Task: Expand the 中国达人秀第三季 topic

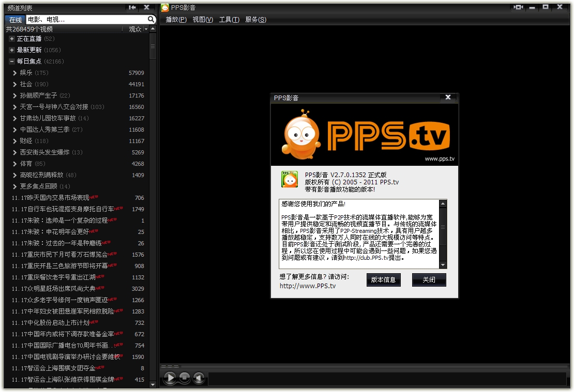Action: coord(14,130)
